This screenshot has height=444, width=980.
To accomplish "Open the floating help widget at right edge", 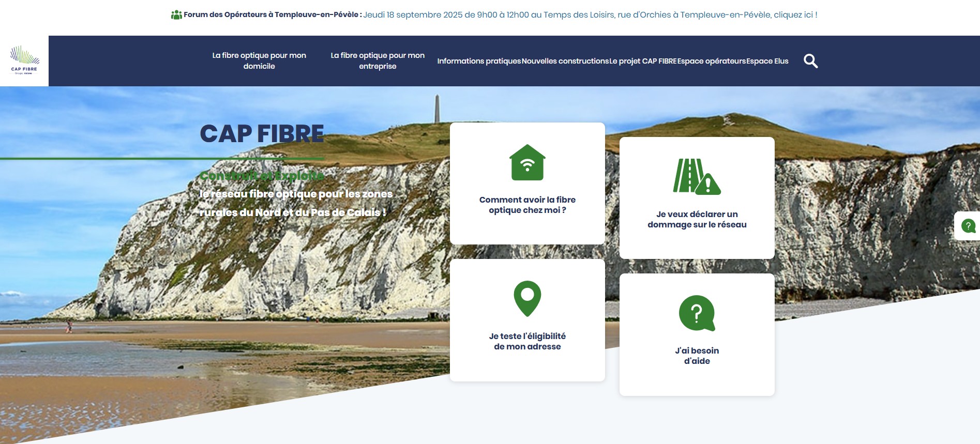I will click(x=968, y=226).
